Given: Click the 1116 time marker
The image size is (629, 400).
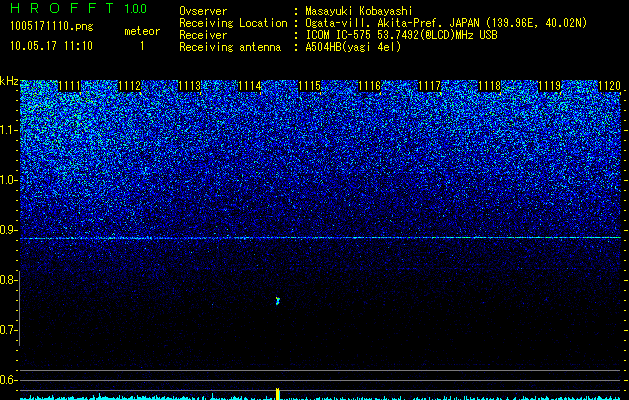Looking at the screenshot, I should pyautogui.click(x=369, y=86).
